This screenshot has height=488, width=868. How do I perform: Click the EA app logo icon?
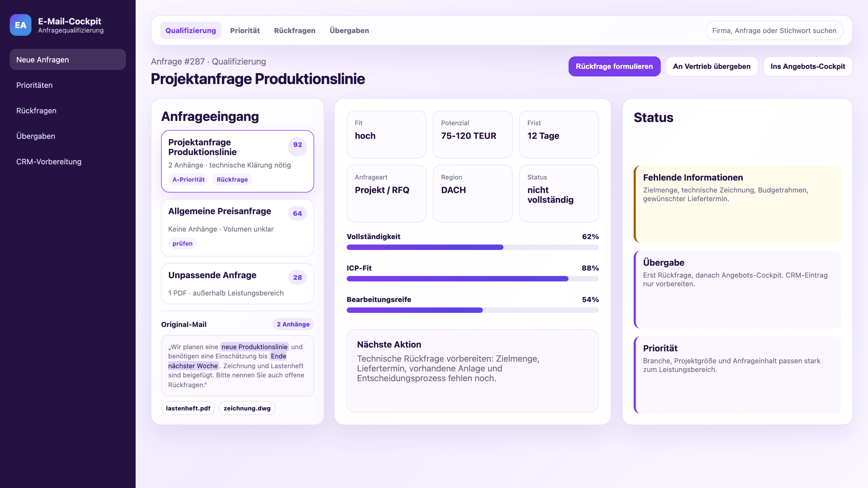(21, 25)
